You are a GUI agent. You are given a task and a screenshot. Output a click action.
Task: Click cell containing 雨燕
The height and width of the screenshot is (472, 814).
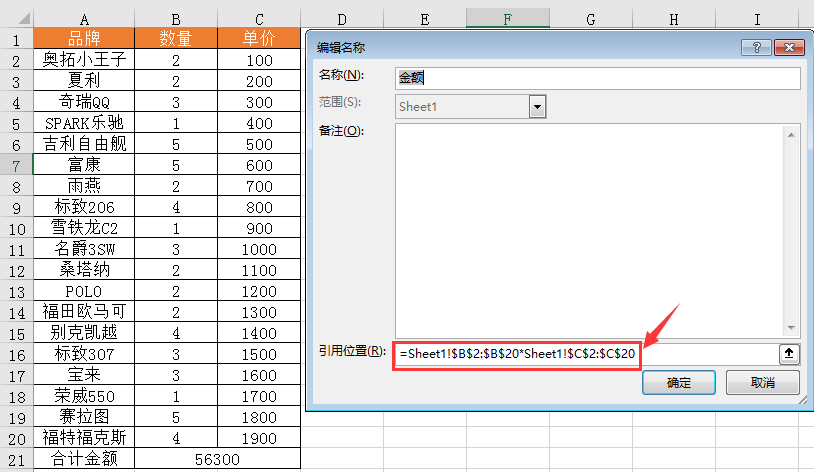84,186
